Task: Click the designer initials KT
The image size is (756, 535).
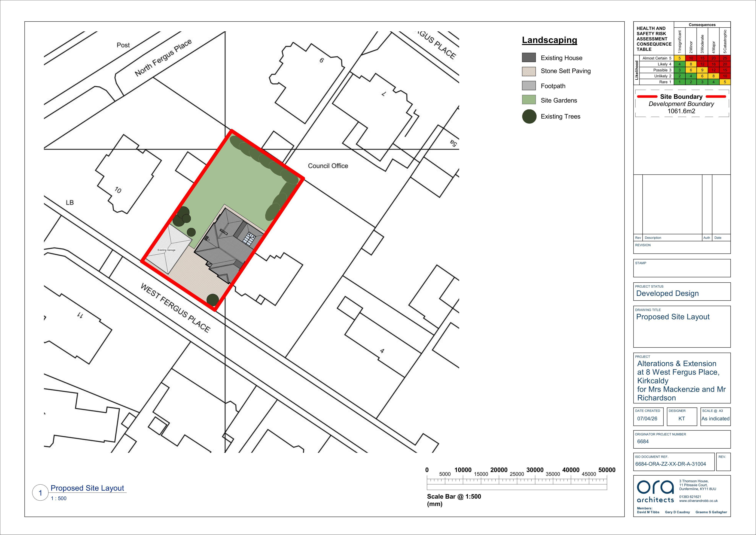Action: pos(682,419)
